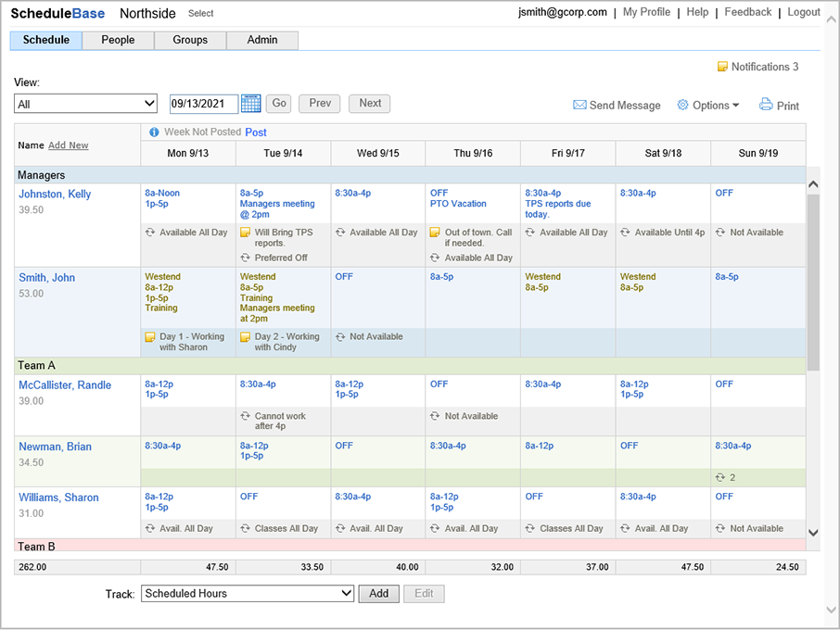This screenshot has width=840, height=630.
Task: Expand the Options dropdown arrow
Action: tap(736, 106)
